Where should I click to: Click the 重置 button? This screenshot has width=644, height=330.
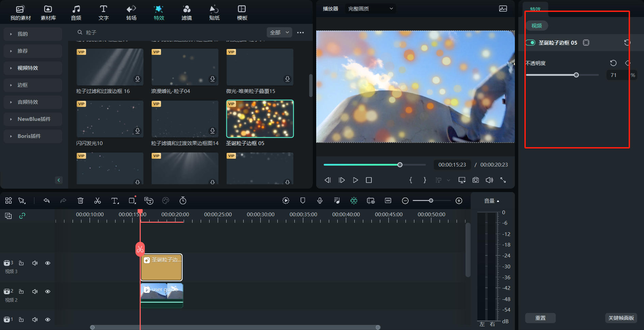540,318
